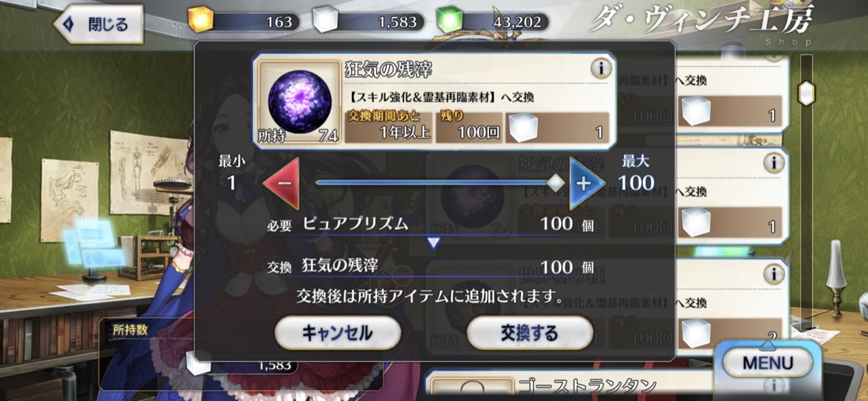Click the quantity slider diamond handle
This screenshot has width=868, height=401.
(x=555, y=183)
